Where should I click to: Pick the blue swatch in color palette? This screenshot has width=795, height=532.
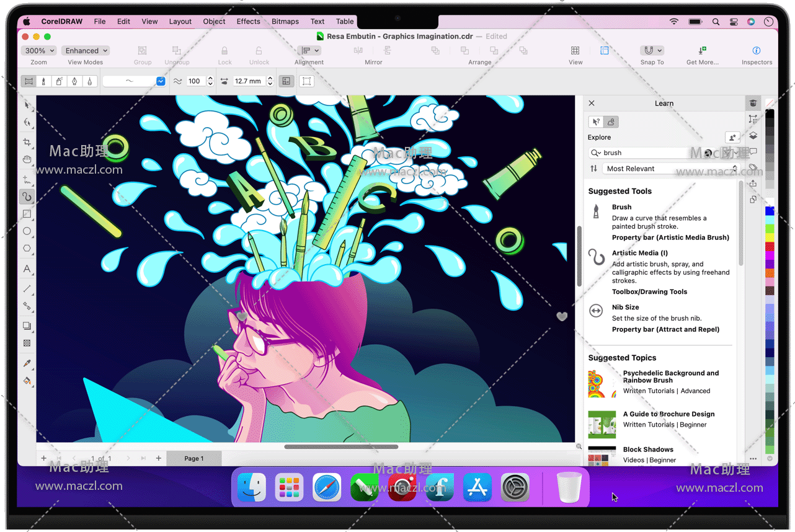[770, 211]
